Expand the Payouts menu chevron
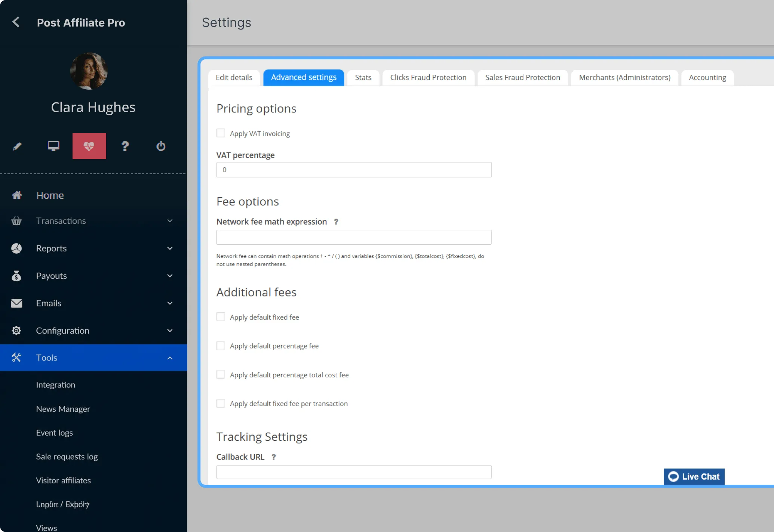 coord(170,276)
